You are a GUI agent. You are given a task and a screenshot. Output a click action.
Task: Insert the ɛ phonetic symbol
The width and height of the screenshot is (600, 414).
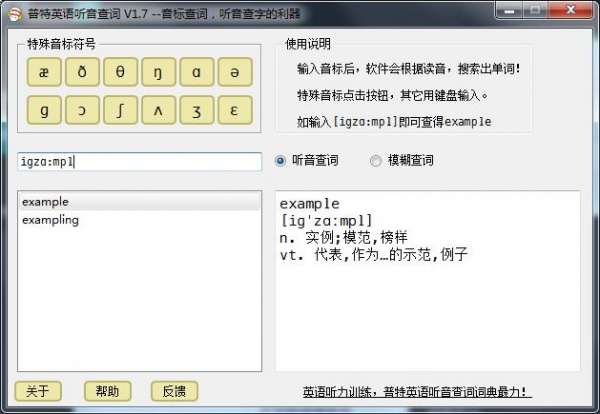pos(235,110)
